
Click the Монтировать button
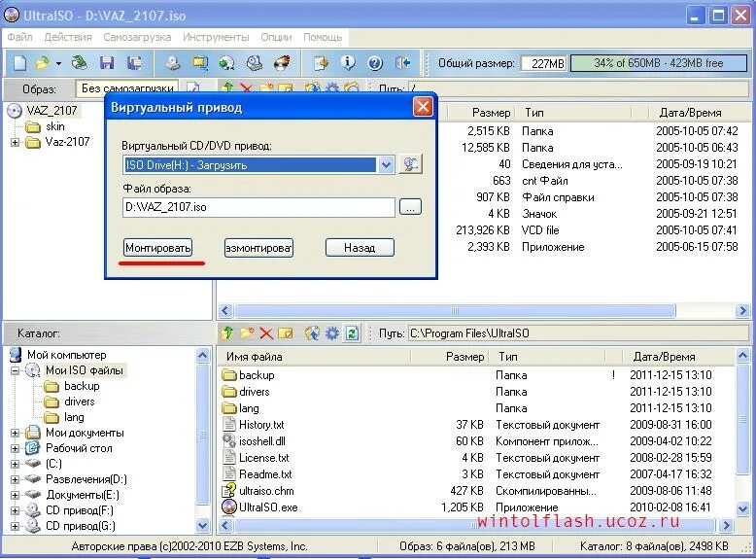coord(157,248)
